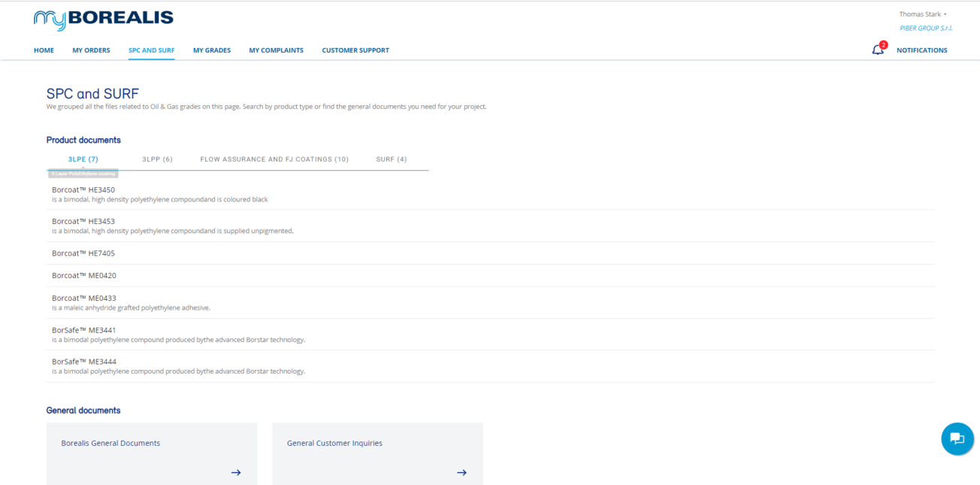Select Borcoat ME0433 adhesive entry
The image size is (980, 485).
tap(83, 299)
